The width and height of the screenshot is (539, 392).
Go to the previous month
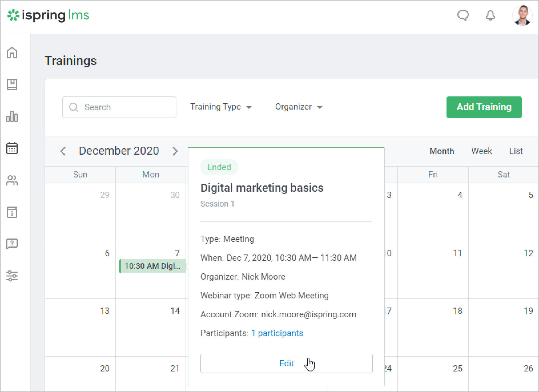coord(63,151)
